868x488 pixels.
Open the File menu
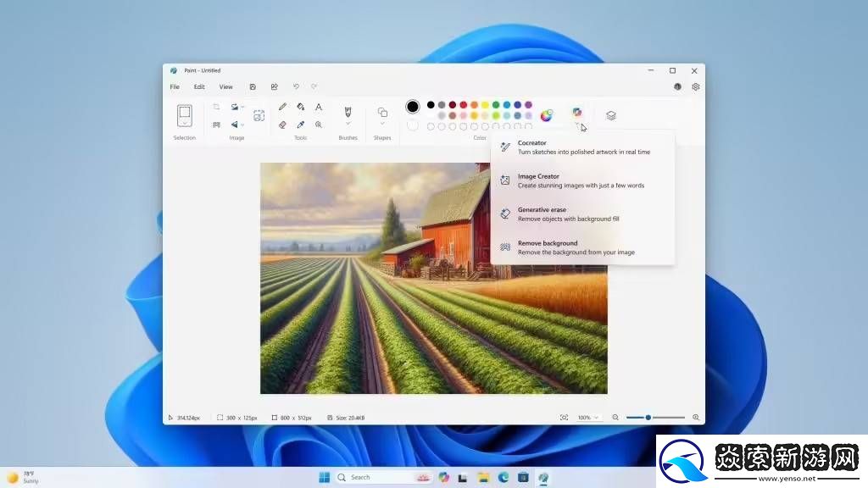(x=175, y=86)
